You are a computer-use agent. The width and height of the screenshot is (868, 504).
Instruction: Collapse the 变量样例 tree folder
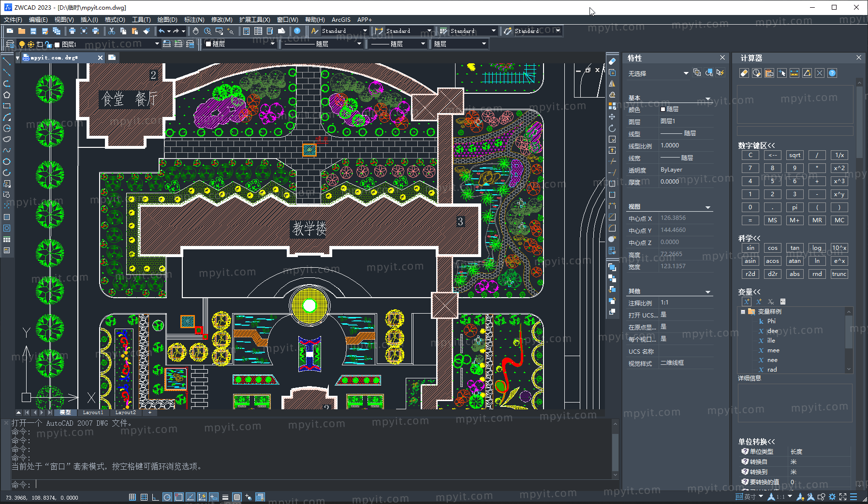tap(743, 312)
